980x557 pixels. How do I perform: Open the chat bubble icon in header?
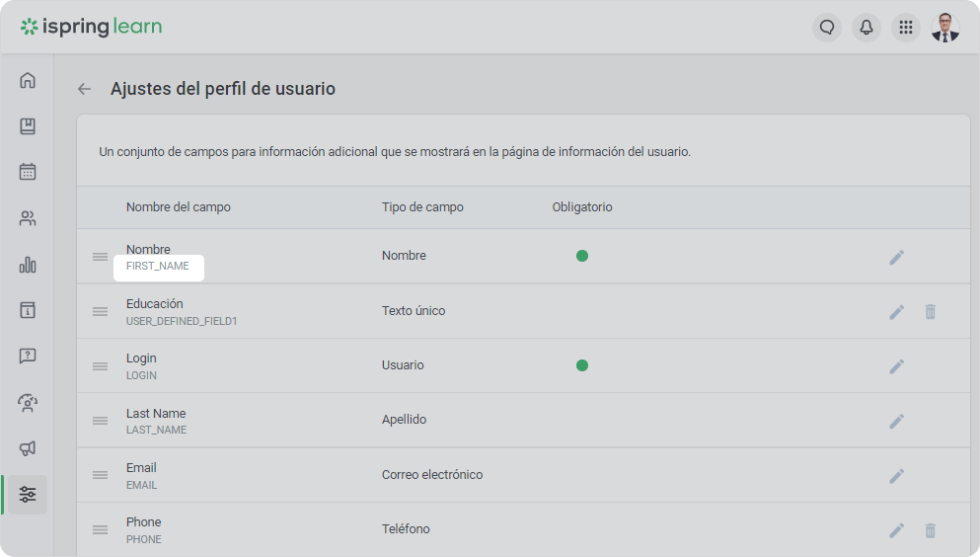tap(827, 28)
